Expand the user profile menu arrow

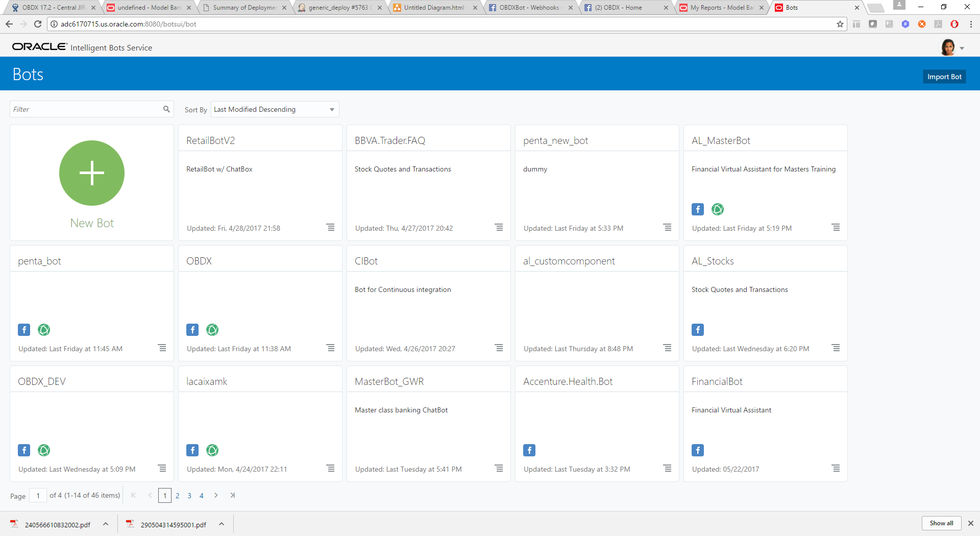pos(962,48)
